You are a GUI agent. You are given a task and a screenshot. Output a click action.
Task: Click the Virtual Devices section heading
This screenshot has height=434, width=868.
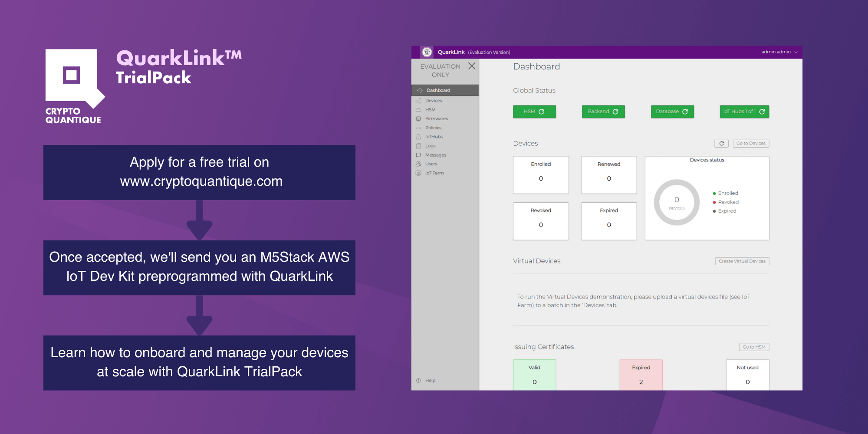point(536,261)
